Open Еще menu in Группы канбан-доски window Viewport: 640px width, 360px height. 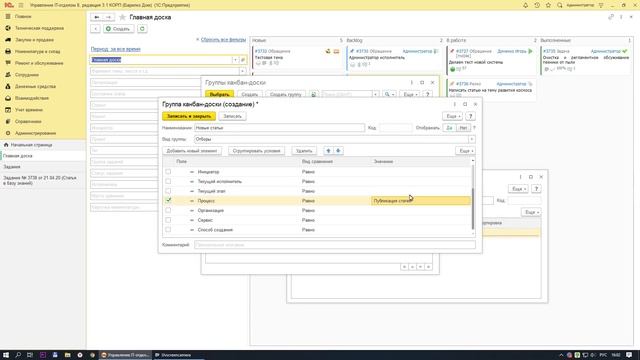[409, 94]
